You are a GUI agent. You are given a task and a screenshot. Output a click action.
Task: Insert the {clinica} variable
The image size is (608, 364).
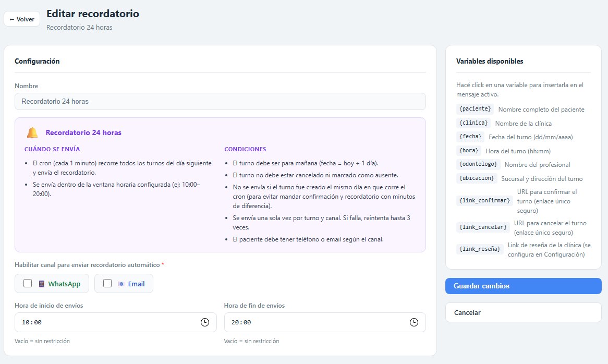[x=473, y=123]
